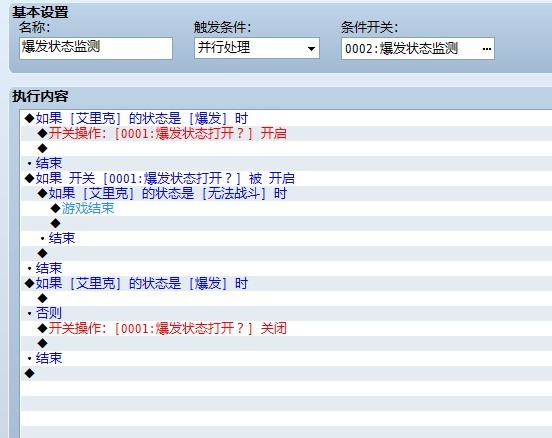The width and height of the screenshot is (552, 438).
Task: Select the 否则 line
Action: [286, 313]
